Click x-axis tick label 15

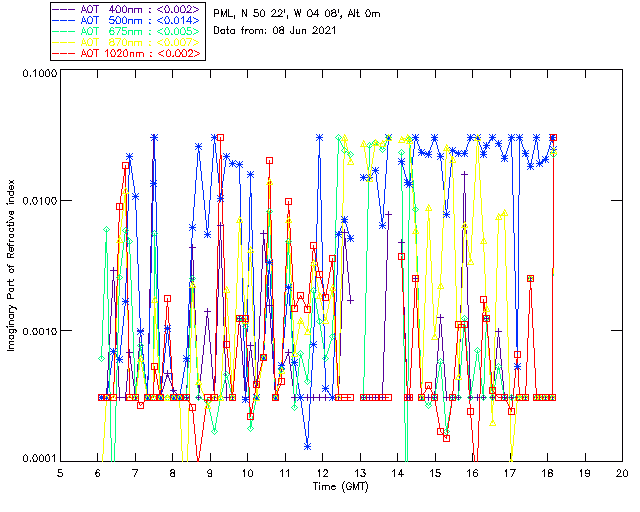point(435,473)
